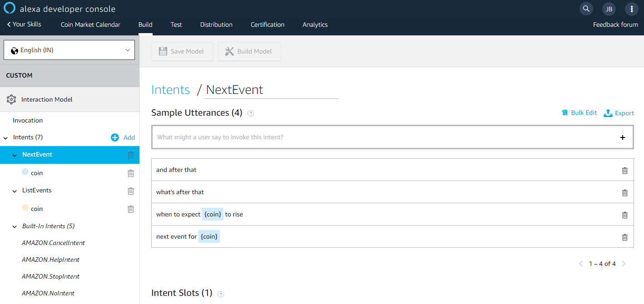Click plus icon to add utterance
Viewport: 644px width, 304px height.
(623, 137)
